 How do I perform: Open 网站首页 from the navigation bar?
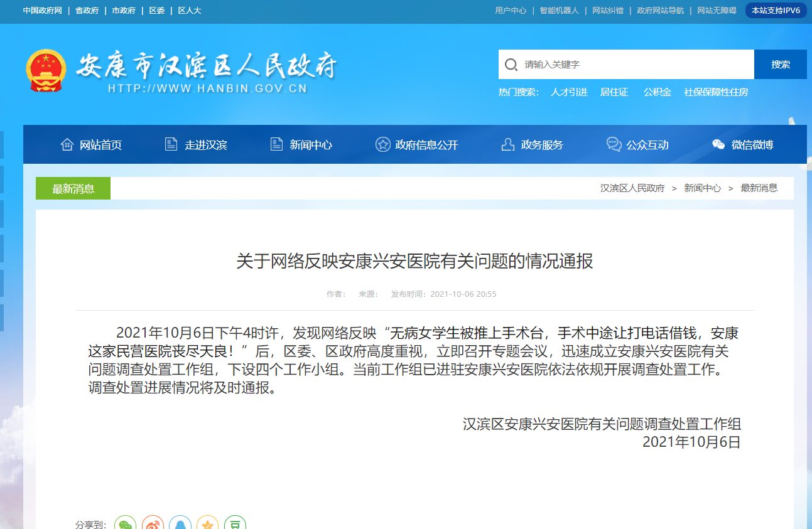point(91,145)
